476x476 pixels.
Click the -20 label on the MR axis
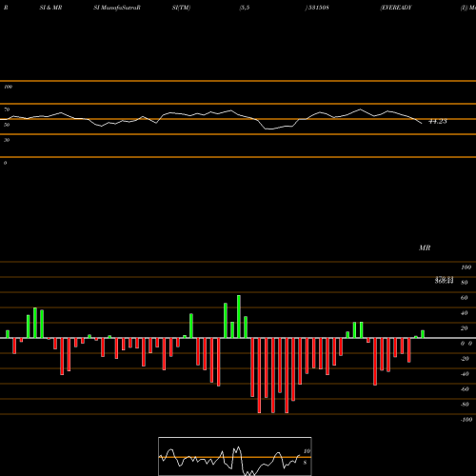pyautogui.click(x=465, y=359)
